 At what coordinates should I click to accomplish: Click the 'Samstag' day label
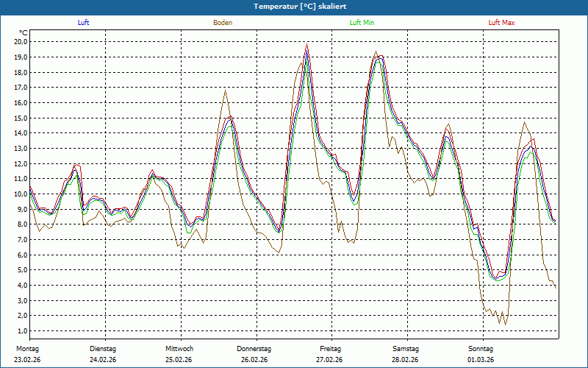coord(406,348)
